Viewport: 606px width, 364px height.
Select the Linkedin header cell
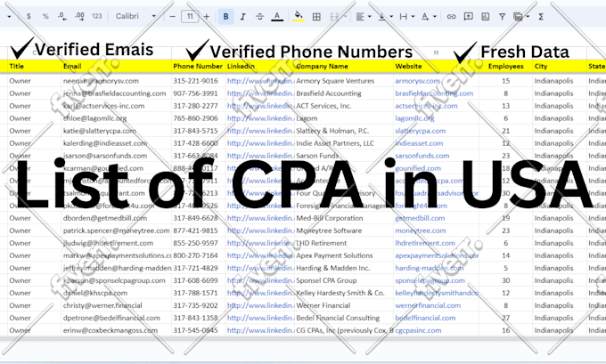click(259, 66)
